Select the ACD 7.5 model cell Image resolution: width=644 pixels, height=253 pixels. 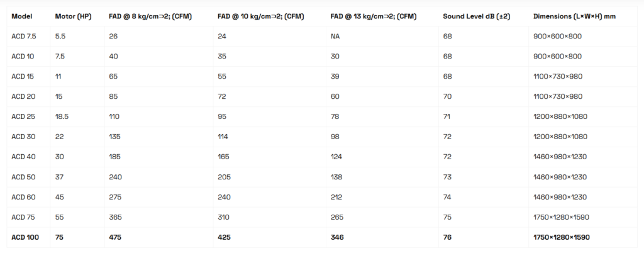coord(24,37)
